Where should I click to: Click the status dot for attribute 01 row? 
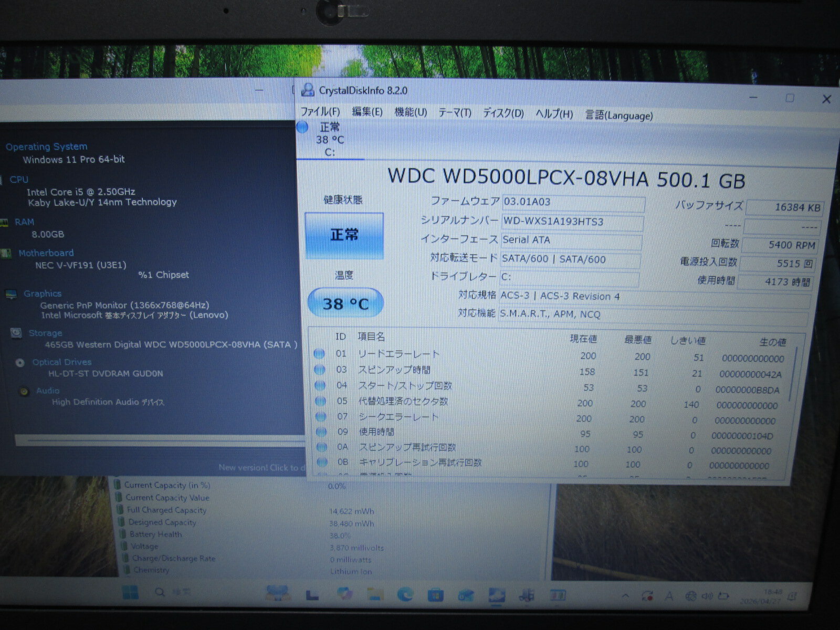click(x=319, y=354)
